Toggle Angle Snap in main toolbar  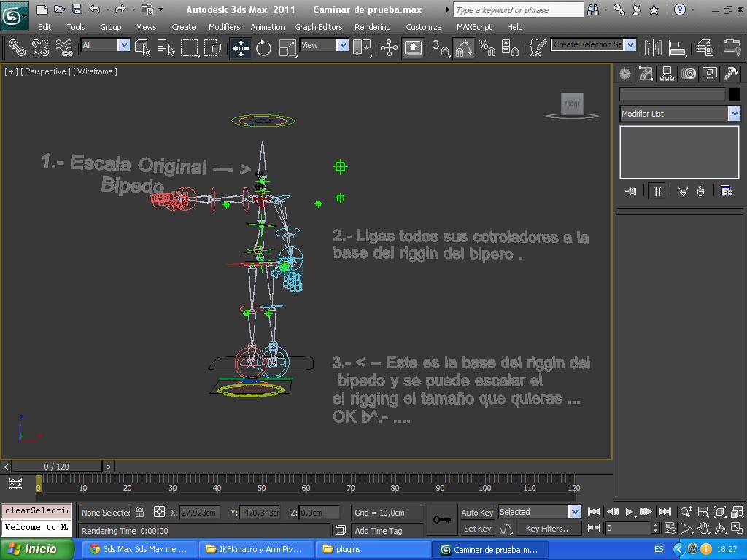click(x=464, y=48)
